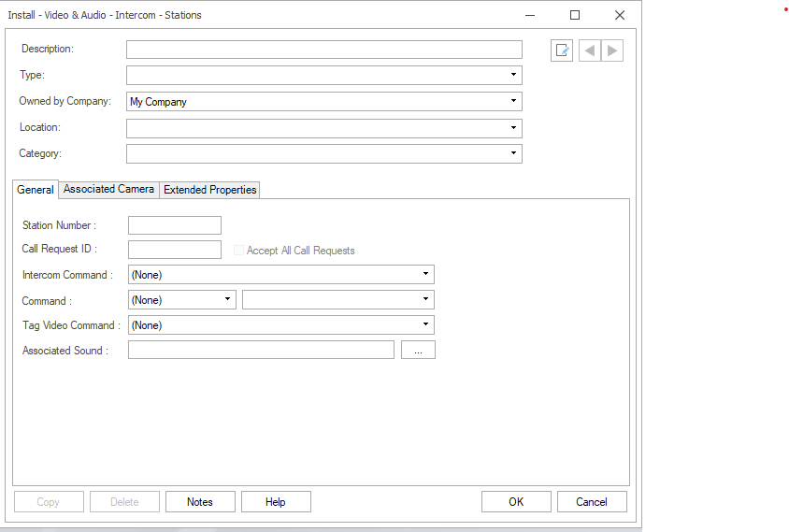Select the General tab

[x=36, y=190]
